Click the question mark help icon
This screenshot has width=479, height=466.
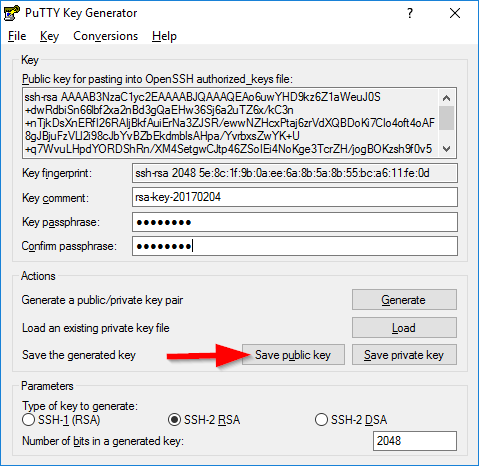point(410,13)
